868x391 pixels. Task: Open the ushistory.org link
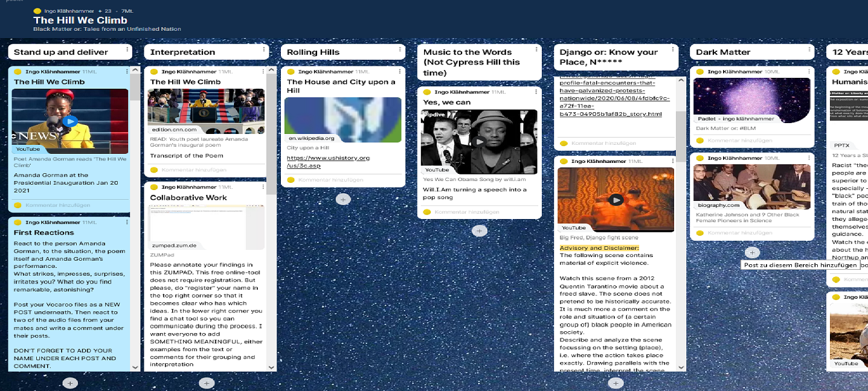(x=328, y=162)
